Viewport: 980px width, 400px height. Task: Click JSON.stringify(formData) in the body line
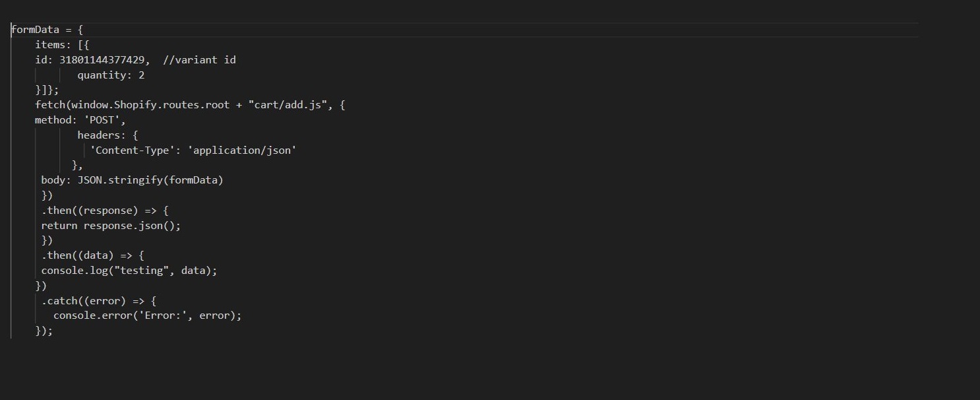150,180
